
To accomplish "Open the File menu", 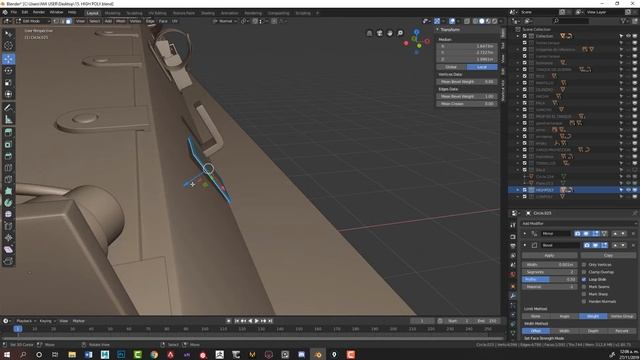I will tap(14, 12).
